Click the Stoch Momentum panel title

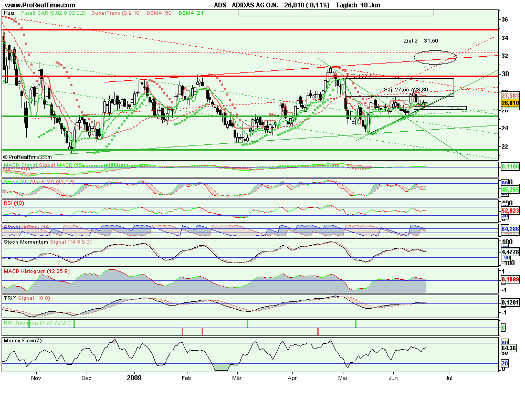pos(26,242)
